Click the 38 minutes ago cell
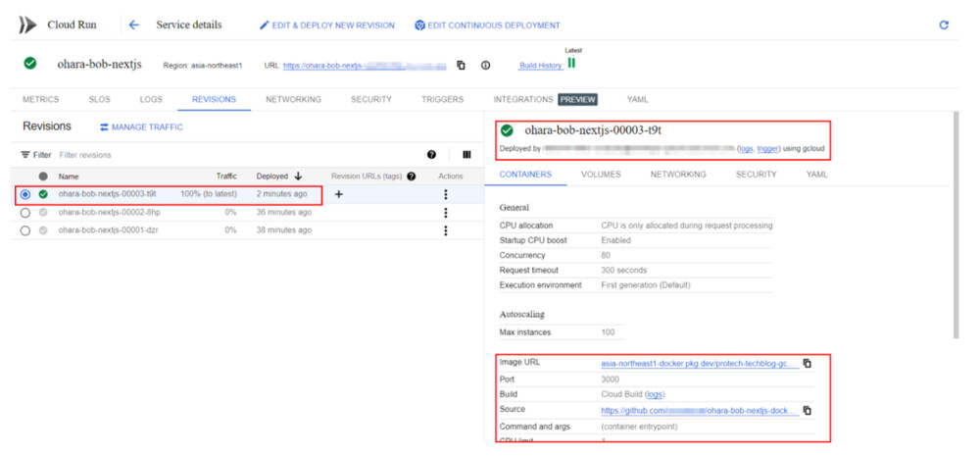Screen dimensions: 980x456 pyautogui.click(x=284, y=230)
